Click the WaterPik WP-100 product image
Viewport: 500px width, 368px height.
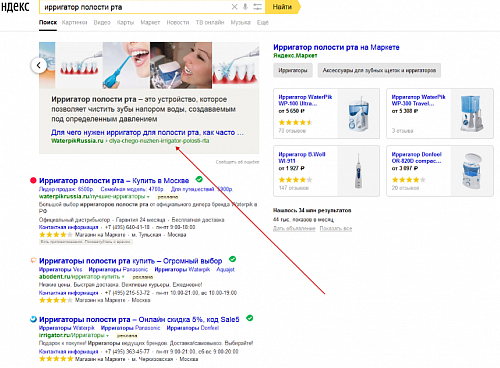click(358, 114)
